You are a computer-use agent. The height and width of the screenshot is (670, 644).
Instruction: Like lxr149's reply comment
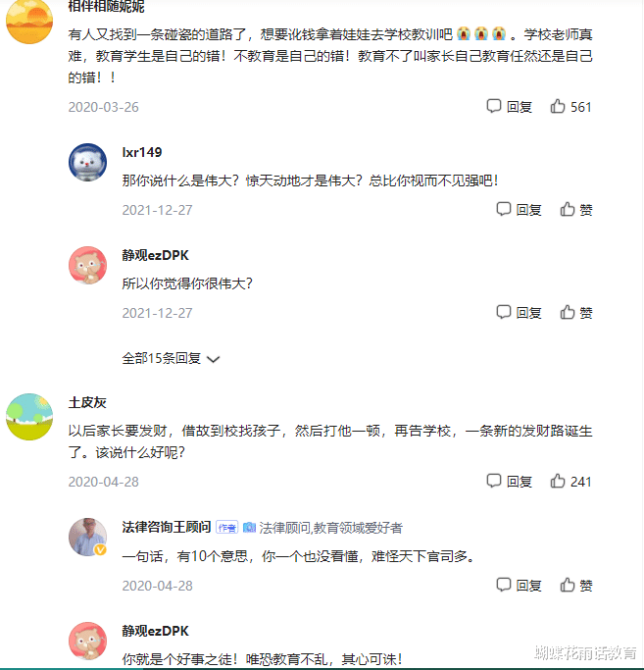click(x=576, y=209)
